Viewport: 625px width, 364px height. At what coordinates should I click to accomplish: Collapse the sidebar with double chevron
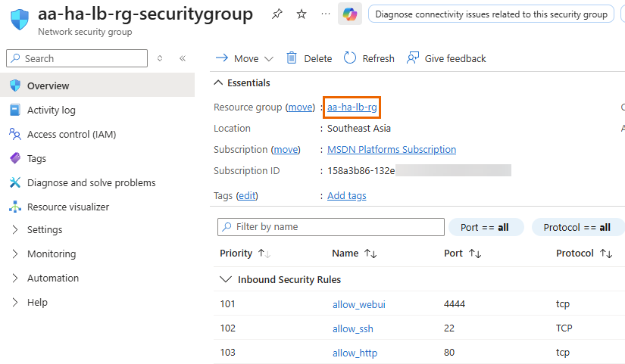(183, 58)
